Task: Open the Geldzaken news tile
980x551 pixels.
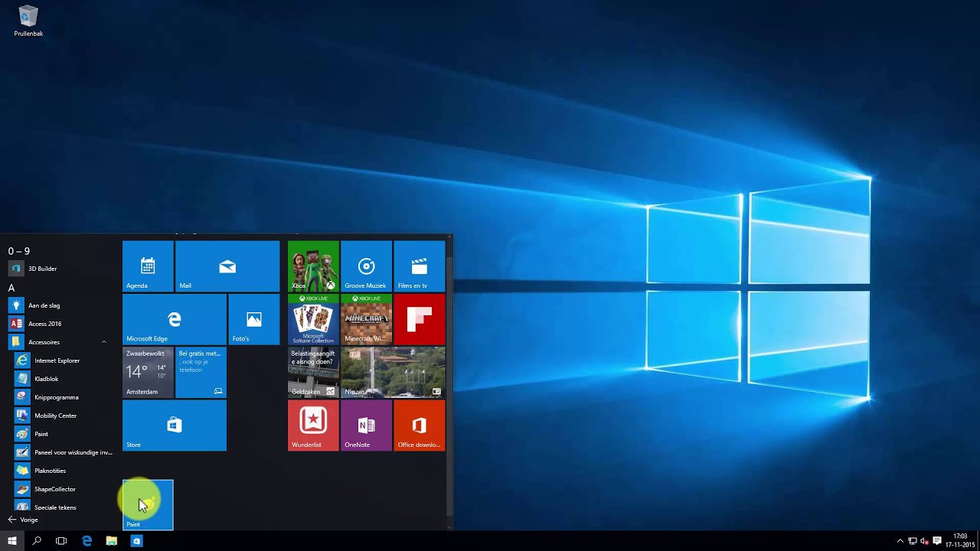Action: (x=313, y=372)
